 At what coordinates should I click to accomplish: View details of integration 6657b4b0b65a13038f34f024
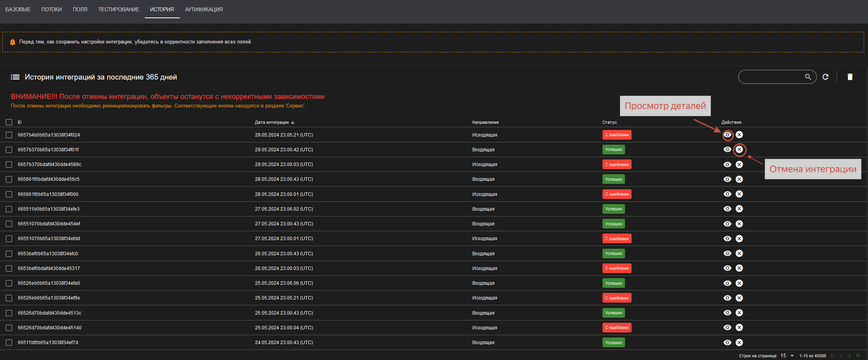(727, 135)
